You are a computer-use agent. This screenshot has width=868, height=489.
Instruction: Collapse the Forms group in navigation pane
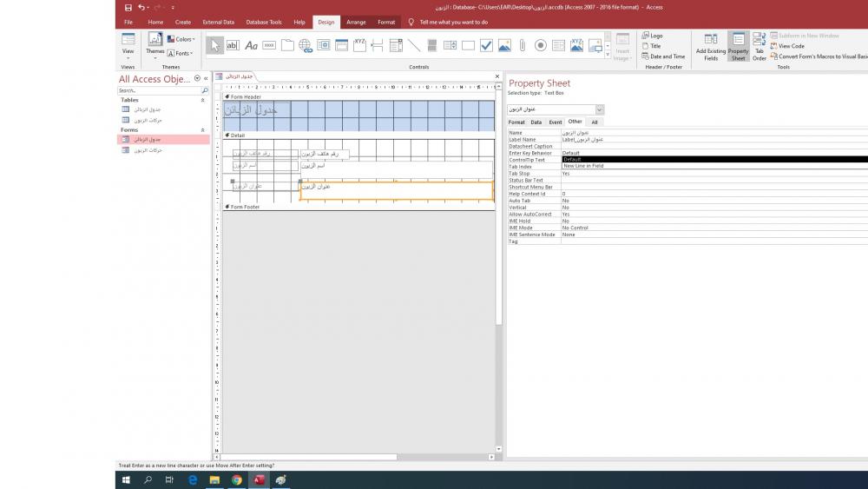point(202,130)
